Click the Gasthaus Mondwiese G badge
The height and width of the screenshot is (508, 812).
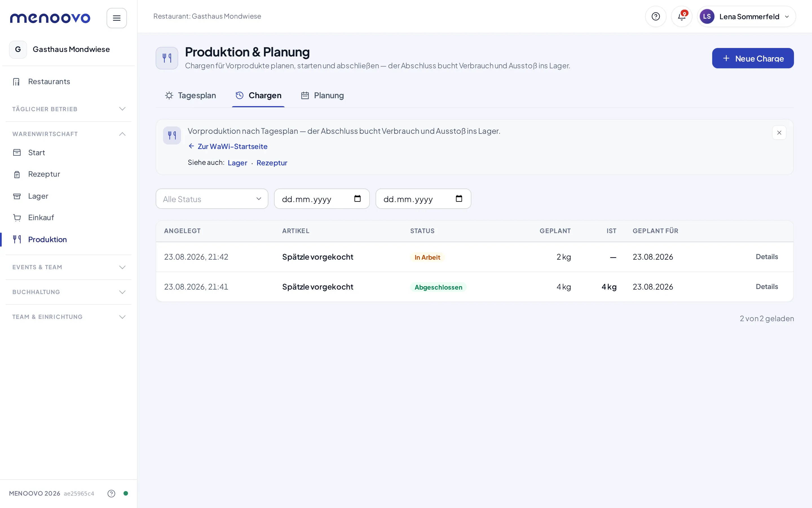(x=18, y=49)
